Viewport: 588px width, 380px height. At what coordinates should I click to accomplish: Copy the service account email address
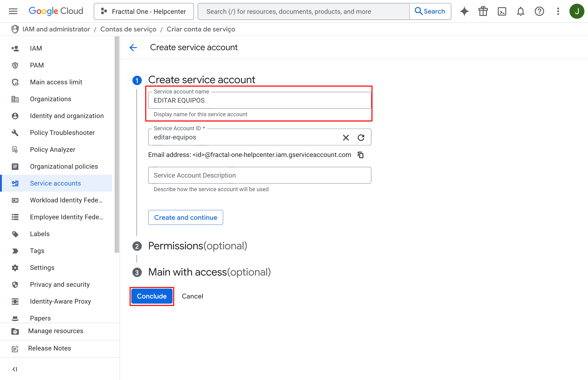coord(361,155)
